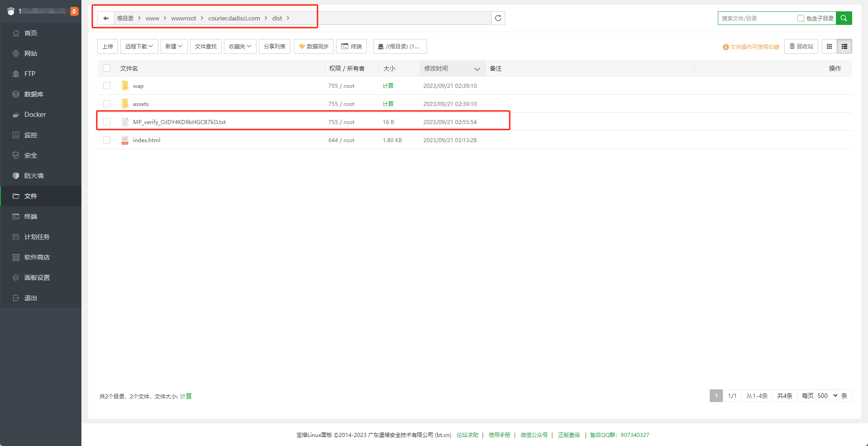Open the 回收站 recycle bin
The image size is (868, 446).
801,46
